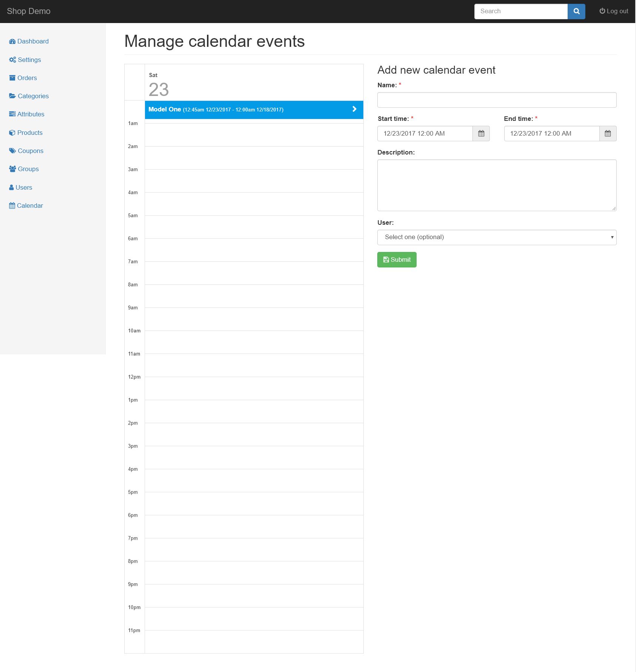The image size is (636, 672).
Task: Open the Users link
Action: coord(24,187)
